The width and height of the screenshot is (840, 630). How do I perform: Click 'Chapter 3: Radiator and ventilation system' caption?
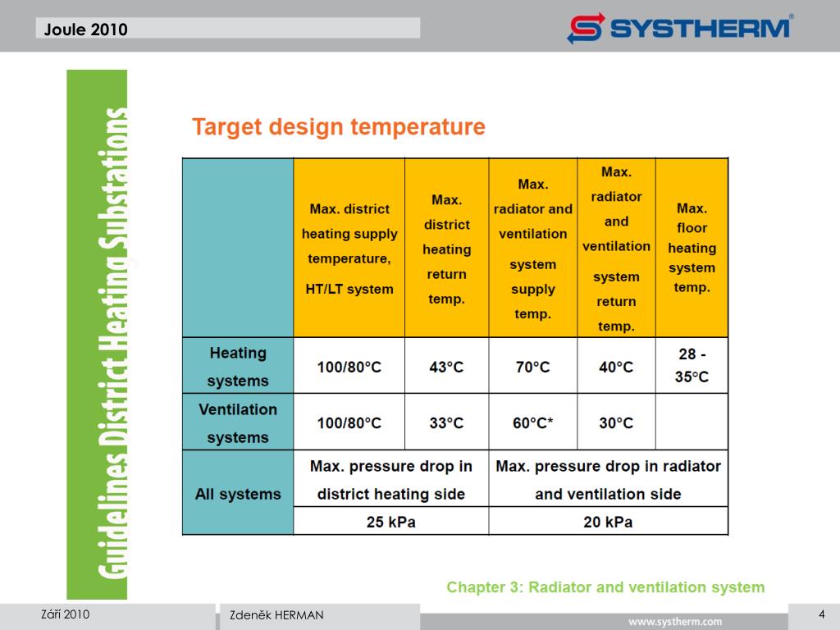click(x=605, y=587)
